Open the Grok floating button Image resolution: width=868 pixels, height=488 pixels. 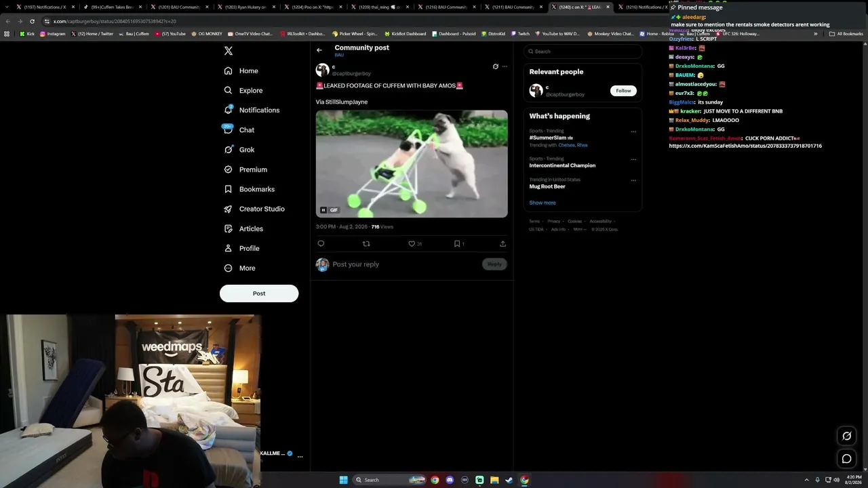[x=846, y=436]
